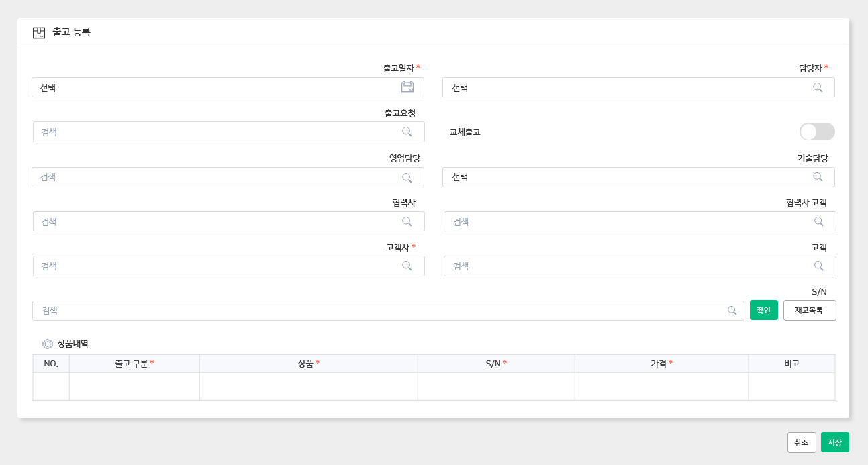Viewport: 868px width, 465px height.
Task: Focus the 고객 search input
Action: [x=640, y=266]
